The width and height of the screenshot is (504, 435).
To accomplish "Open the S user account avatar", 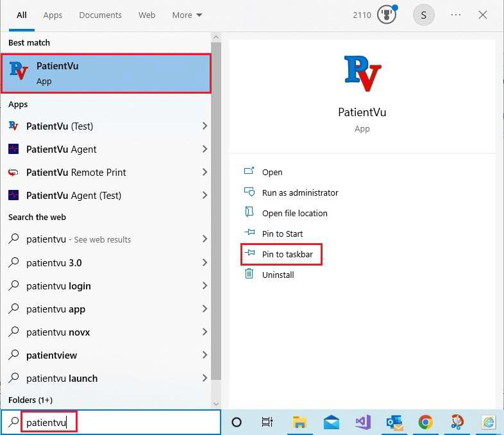I will tap(424, 15).
